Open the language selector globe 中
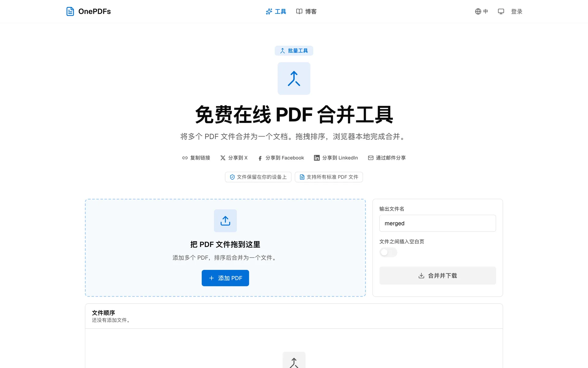588x368 pixels. (481, 11)
